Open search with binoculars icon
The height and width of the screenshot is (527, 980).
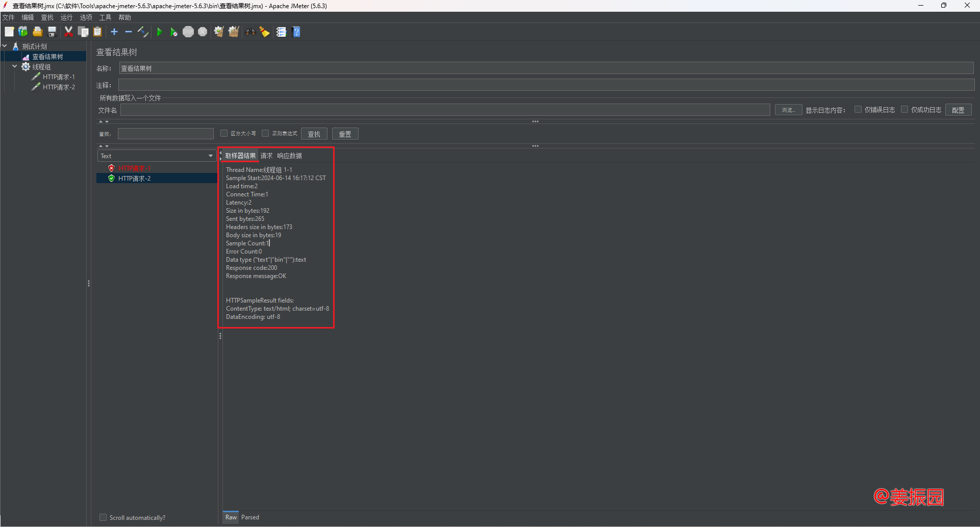pyautogui.click(x=250, y=32)
